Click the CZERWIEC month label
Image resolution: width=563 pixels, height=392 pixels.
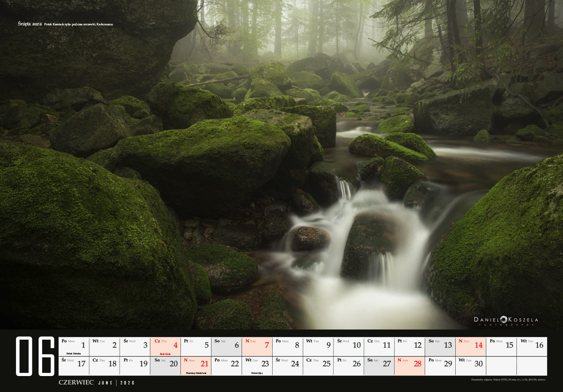76,382
